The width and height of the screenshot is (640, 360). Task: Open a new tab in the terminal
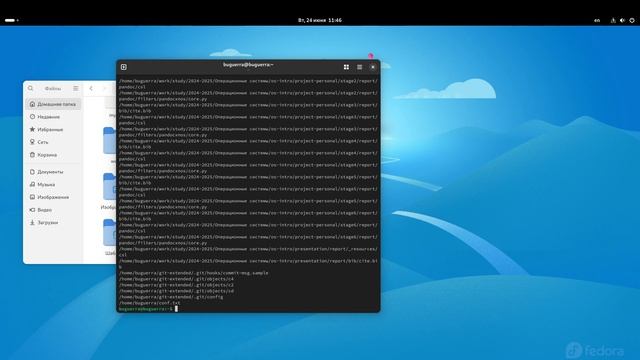pyautogui.click(x=124, y=67)
